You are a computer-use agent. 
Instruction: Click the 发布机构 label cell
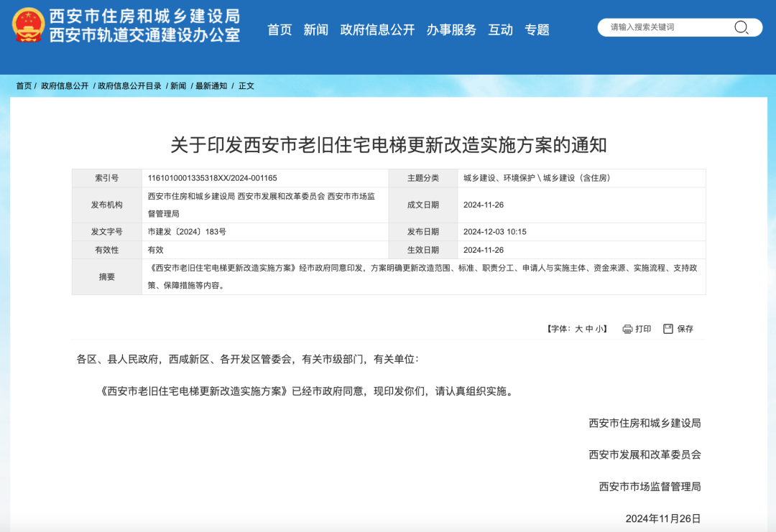[107, 205]
